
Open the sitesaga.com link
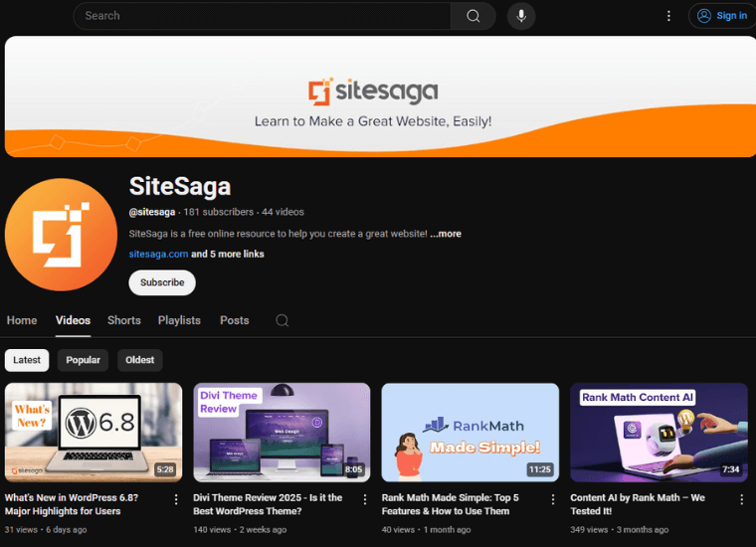point(158,254)
